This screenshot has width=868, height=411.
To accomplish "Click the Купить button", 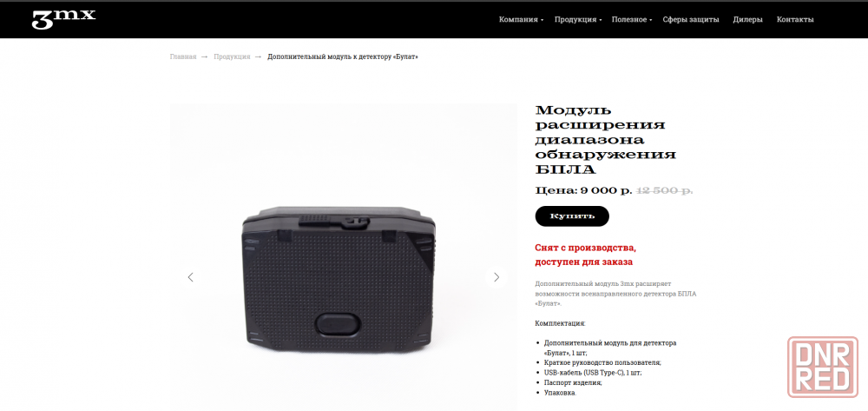I will [x=572, y=216].
